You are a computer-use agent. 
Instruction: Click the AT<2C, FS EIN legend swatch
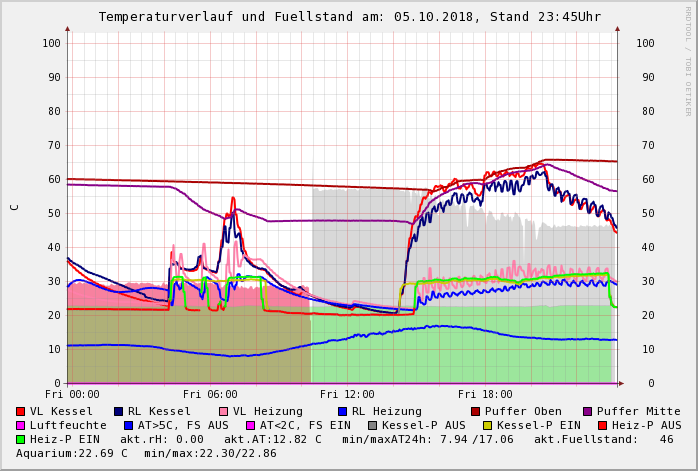click(251, 425)
